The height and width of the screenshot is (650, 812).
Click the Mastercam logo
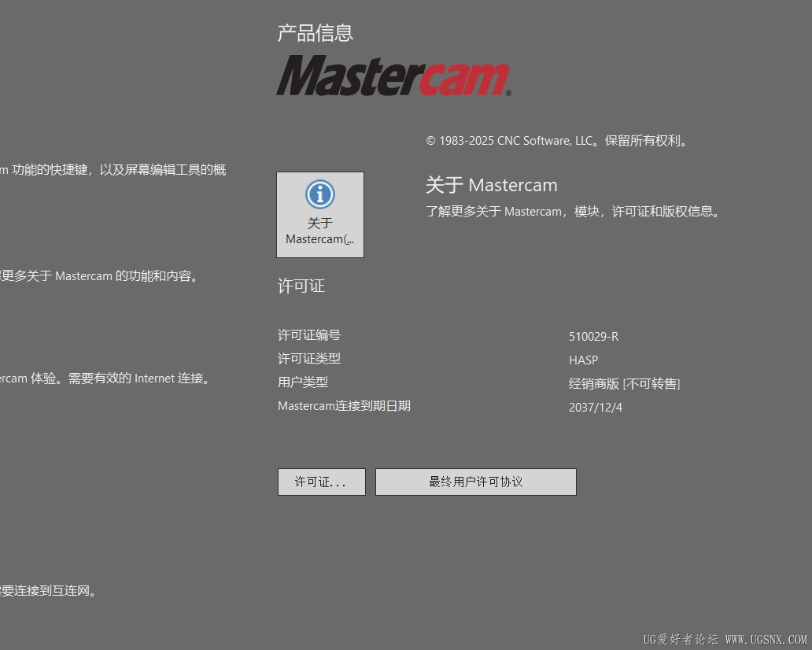(x=393, y=76)
